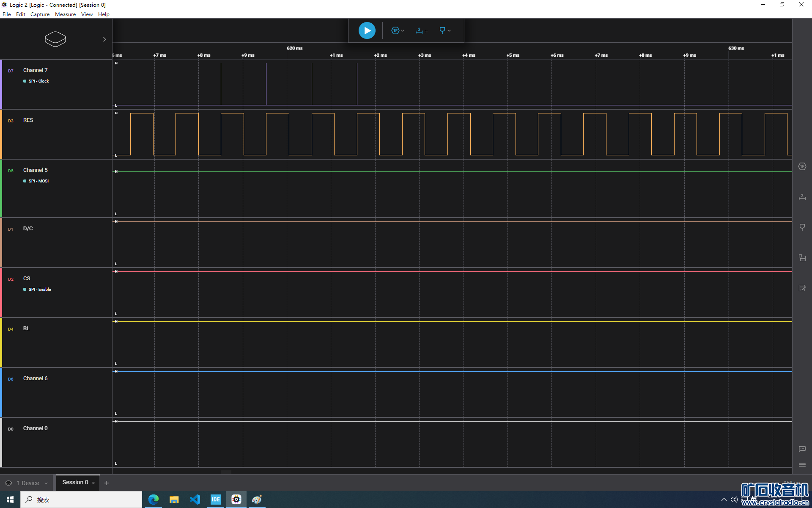Add a new session tab
The width and height of the screenshot is (812, 508).
pyautogui.click(x=107, y=483)
